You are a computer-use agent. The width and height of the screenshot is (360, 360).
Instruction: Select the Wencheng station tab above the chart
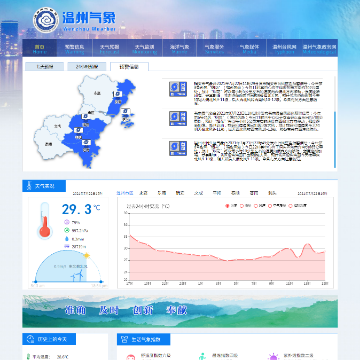point(199,193)
